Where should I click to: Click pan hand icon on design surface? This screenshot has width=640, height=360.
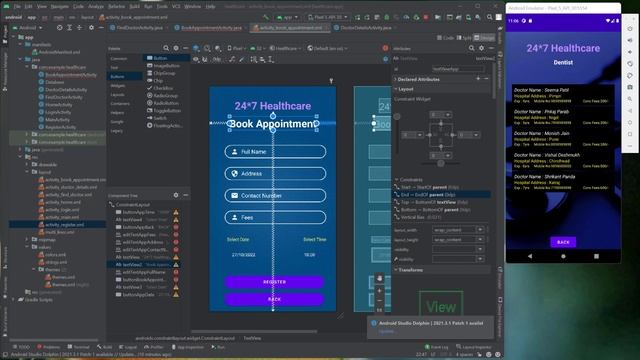coord(380,278)
